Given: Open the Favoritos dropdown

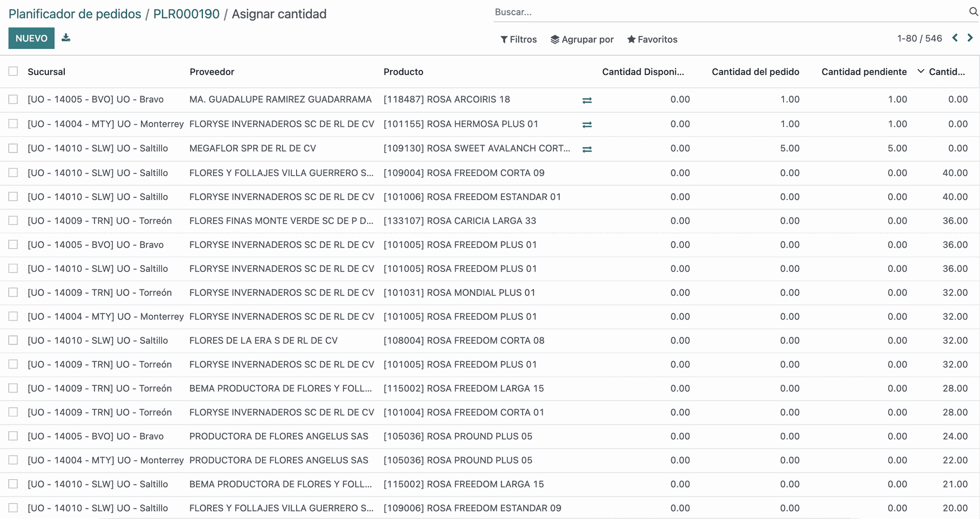Looking at the screenshot, I should click(652, 39).
